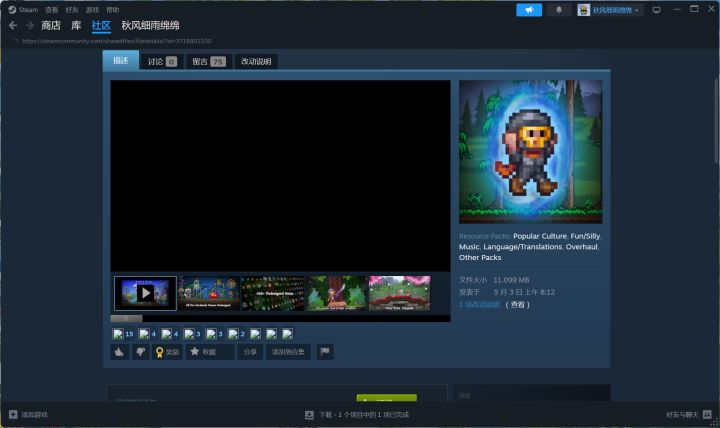
Task: Click the second award icon with count 3
Action: 214,334
